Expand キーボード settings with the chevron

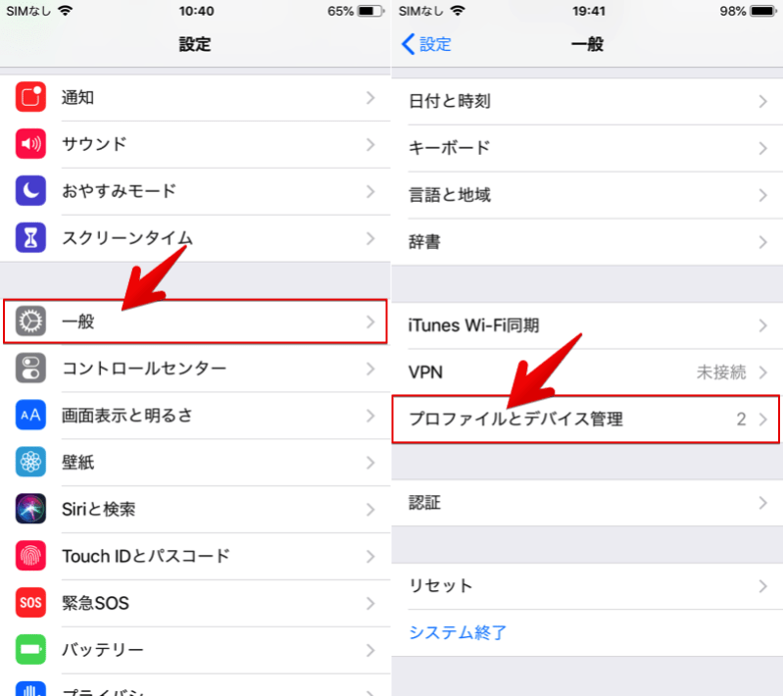coord(763,148)
